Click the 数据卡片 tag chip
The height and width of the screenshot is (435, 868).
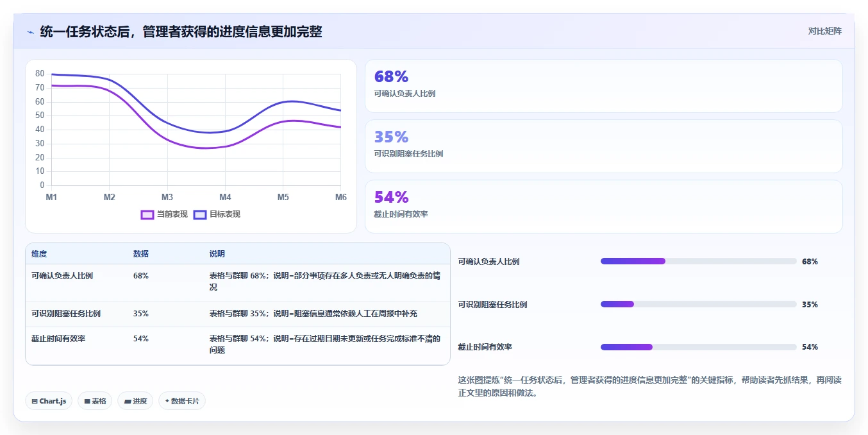click(x=182, y=401)
